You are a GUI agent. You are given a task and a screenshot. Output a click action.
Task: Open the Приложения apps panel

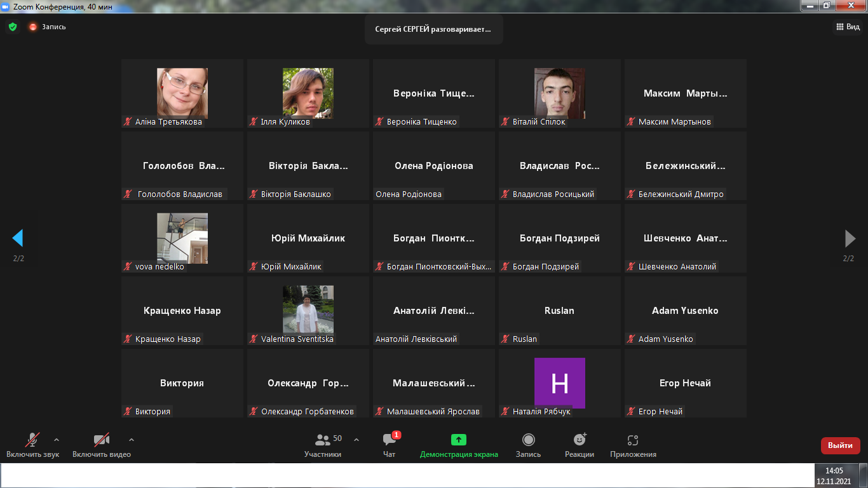pyautogui.click(x=633, y=445)
